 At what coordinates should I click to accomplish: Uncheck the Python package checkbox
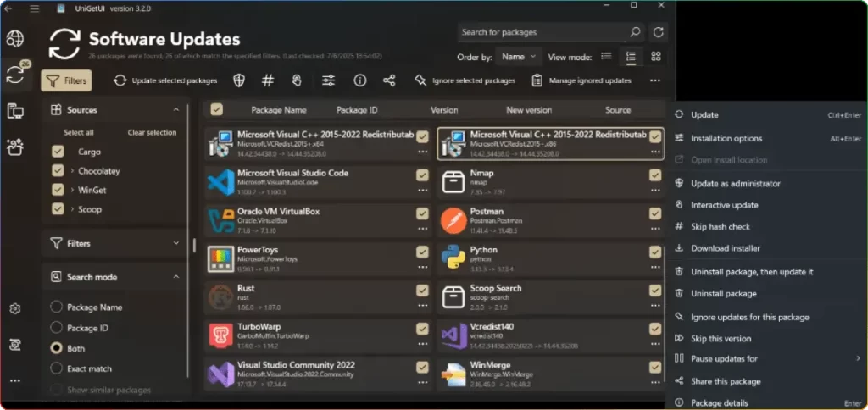[655, 252]
